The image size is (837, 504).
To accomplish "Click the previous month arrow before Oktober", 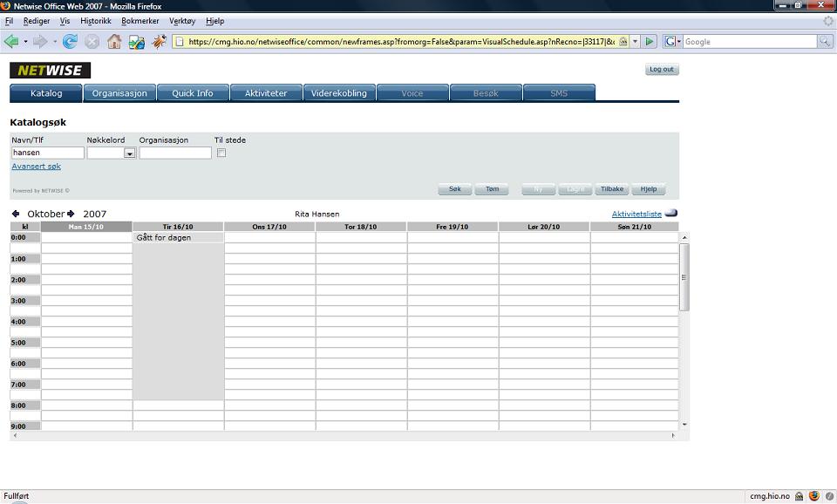I will click(16, 214).
